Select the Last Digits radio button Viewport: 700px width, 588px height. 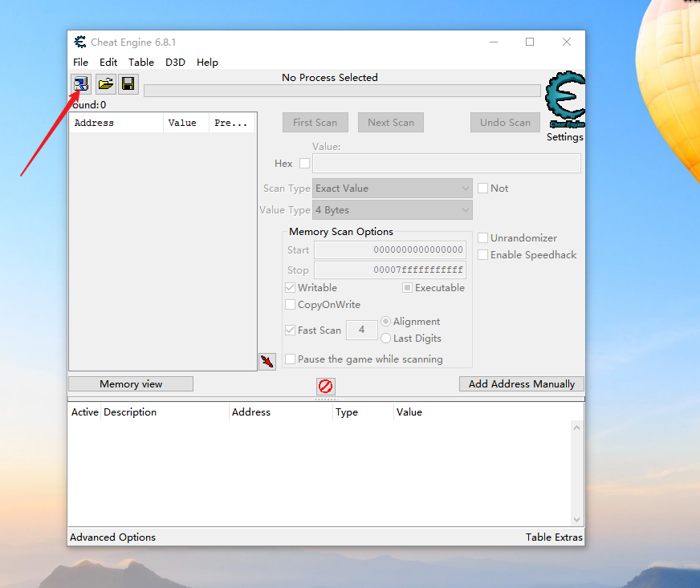pos(385,339)
